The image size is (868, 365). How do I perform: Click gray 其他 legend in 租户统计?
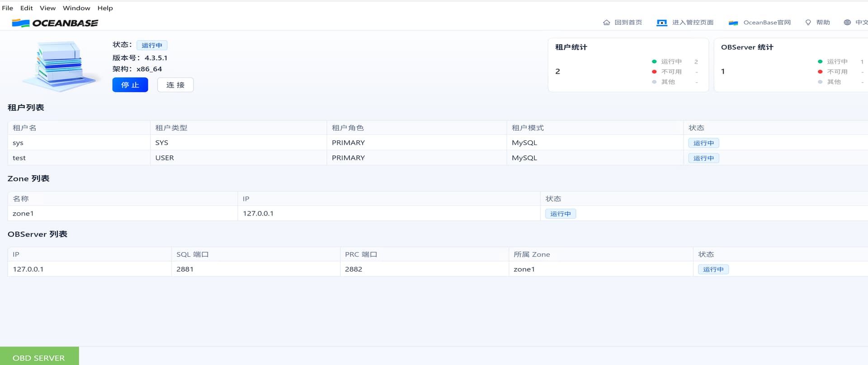pos(664,82)
